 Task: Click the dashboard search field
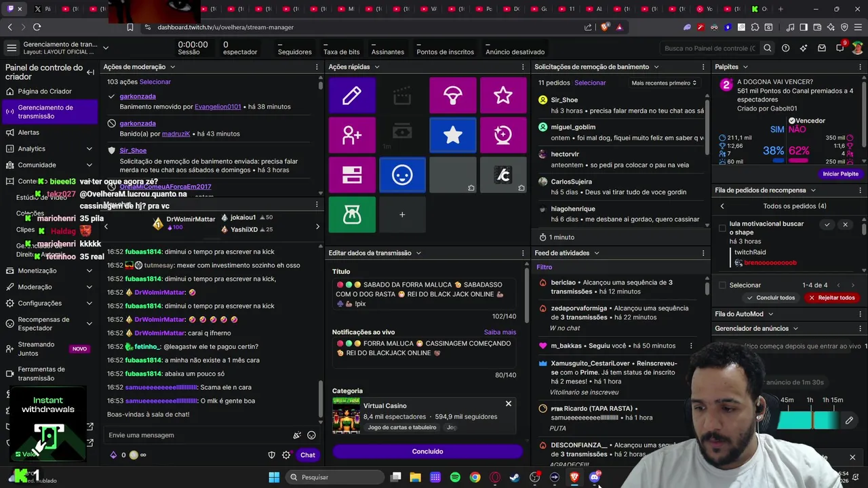709,48
